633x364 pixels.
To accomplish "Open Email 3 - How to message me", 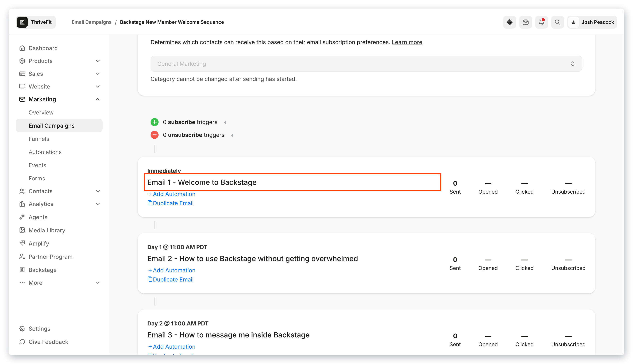I will (x=228, y=335).
